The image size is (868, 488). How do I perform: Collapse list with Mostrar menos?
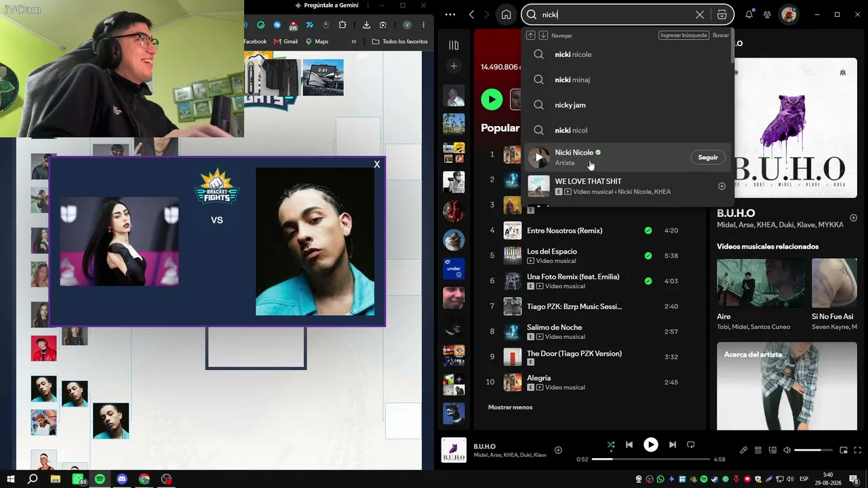click(510, 407)
